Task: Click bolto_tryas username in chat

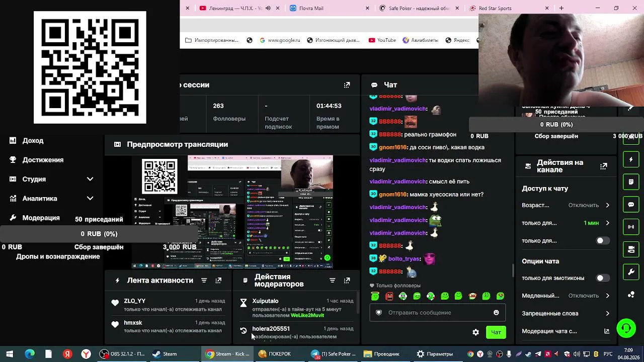Action: tap(404, 259)
